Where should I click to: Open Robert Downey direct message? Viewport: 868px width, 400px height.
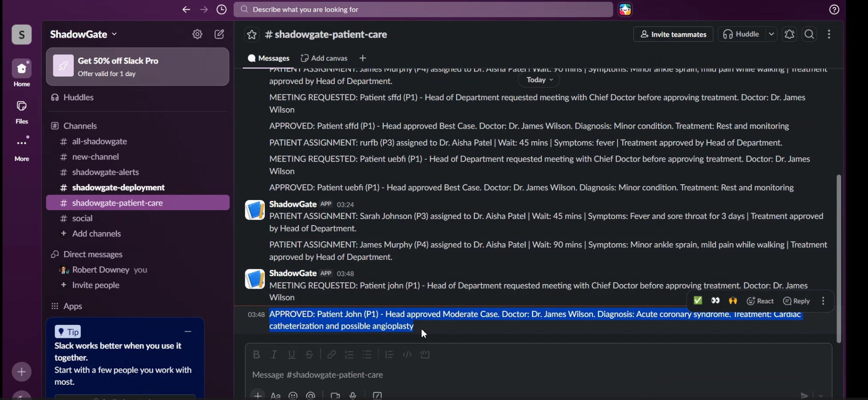138,270
